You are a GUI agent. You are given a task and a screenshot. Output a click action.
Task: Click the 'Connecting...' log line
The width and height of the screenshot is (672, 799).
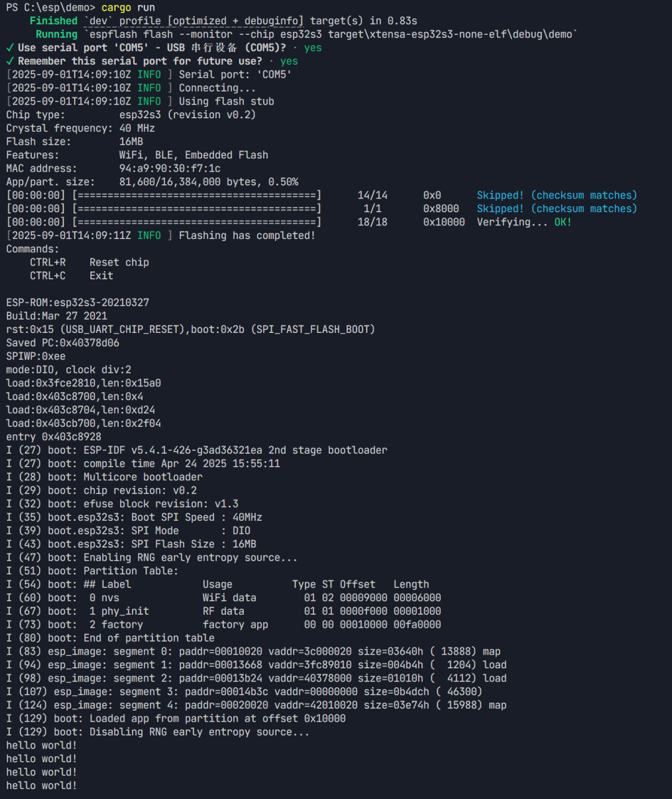click(131, 88)
